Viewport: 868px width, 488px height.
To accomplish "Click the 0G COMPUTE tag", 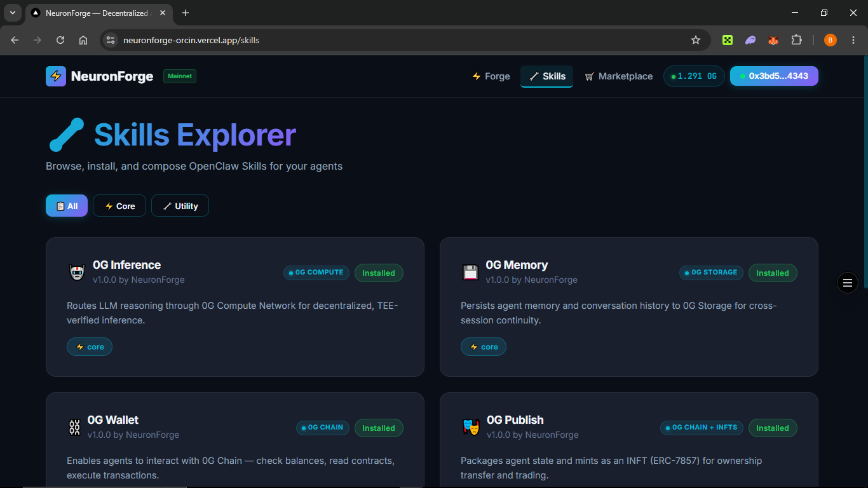I will point(316,273).
